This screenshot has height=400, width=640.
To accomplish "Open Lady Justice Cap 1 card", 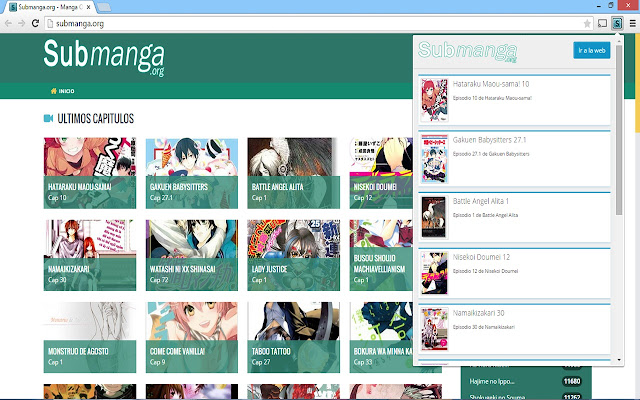I will point(293,255).
